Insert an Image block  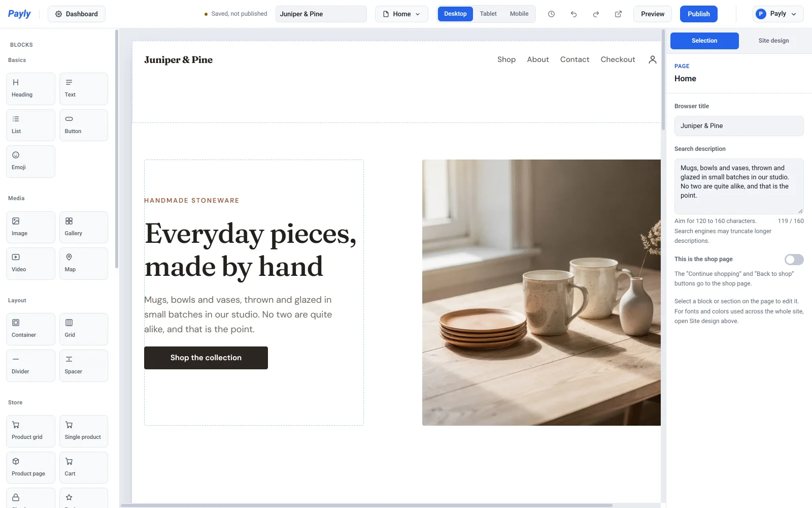click(30, 227)
